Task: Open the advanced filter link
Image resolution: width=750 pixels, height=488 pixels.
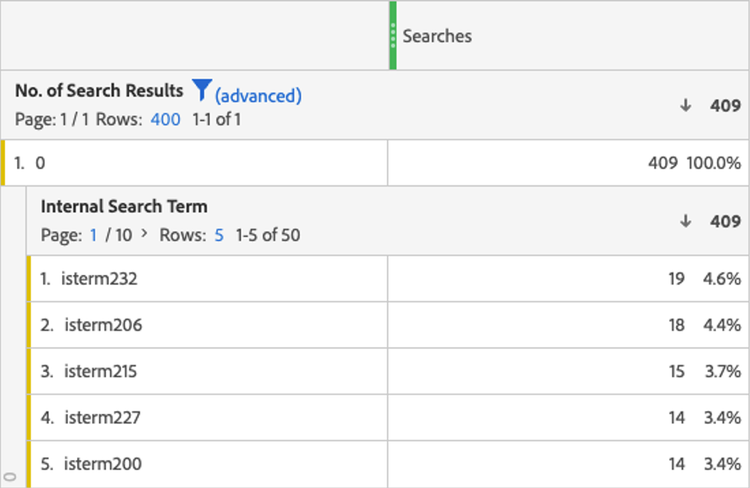Action: pyautogui.click(x=258, y=96)
